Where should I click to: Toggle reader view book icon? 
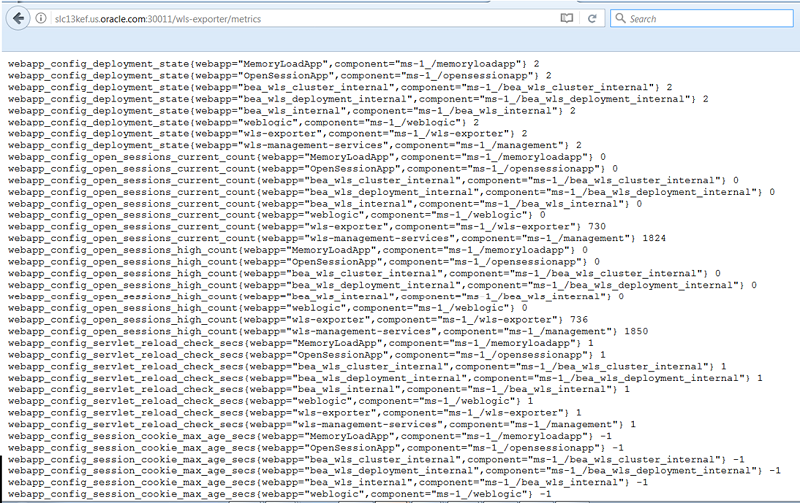point(566,19)
